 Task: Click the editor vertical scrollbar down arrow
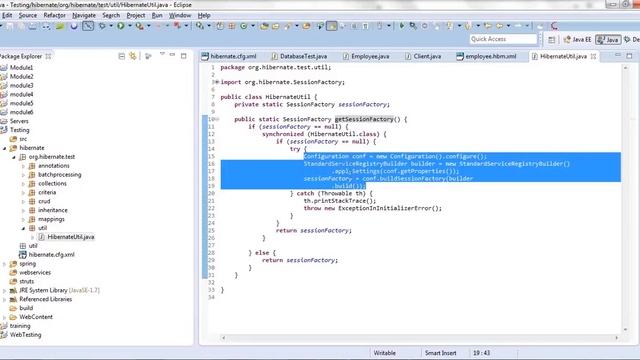(x=625, y=329)
